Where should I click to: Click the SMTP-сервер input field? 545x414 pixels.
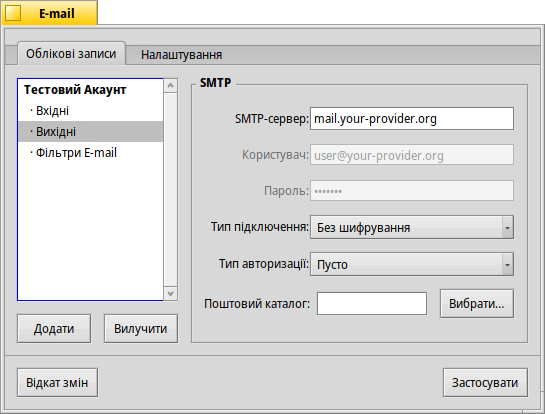point(412,119)
